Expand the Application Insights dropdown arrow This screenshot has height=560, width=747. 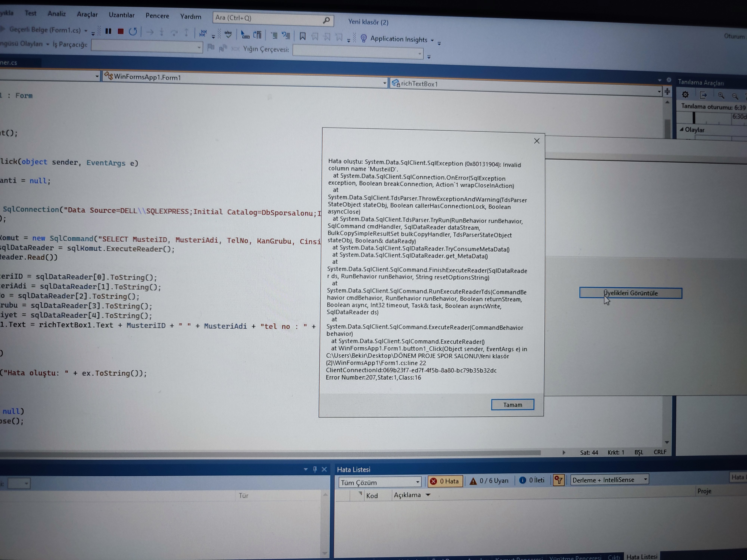432,41
